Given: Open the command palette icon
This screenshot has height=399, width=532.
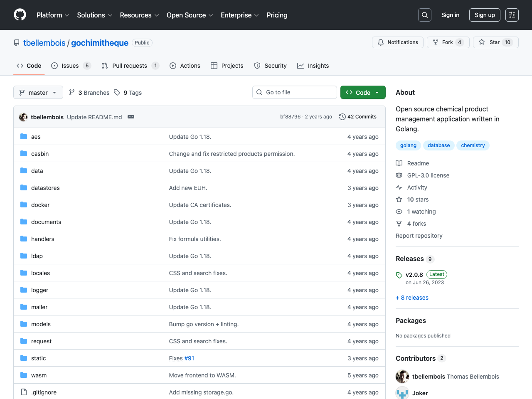Looking at the screenshot, I should click(x=512, y=15).
